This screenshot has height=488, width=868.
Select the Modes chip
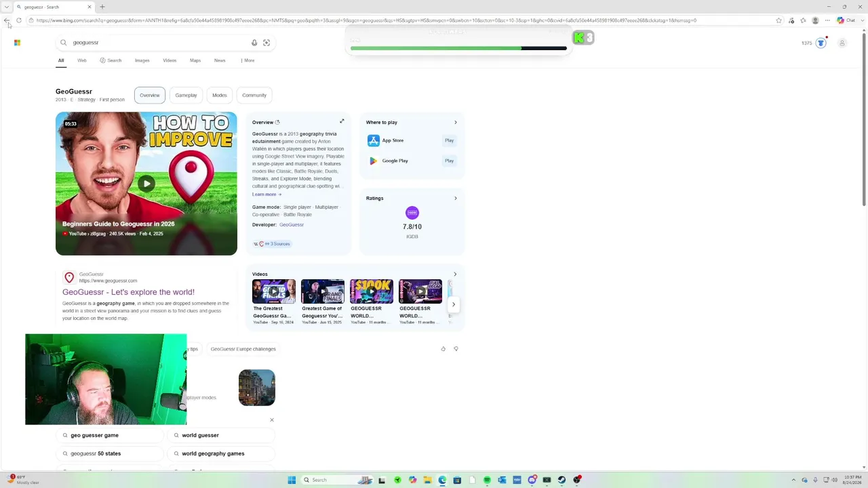pos(220,95)
